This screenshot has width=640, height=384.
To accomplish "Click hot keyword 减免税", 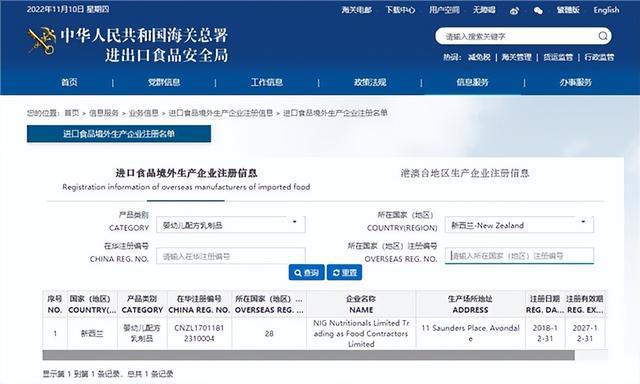I will pyautogui.click(x=479, y=57).
